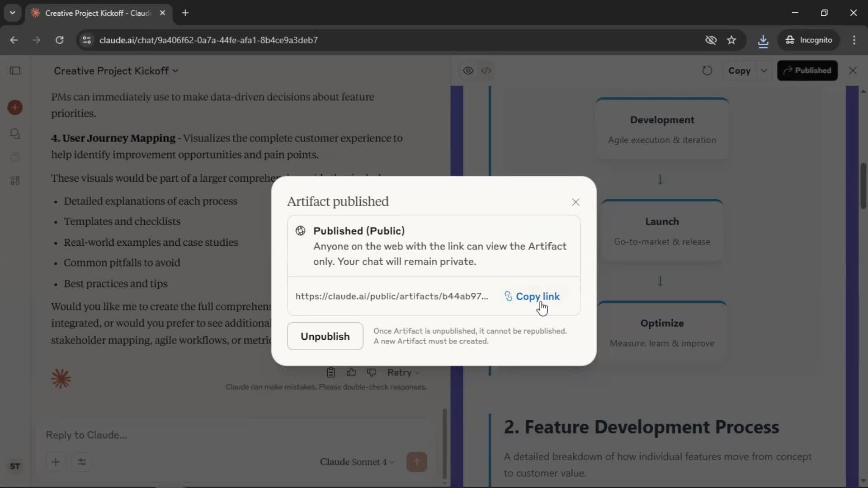Screen dimensions: 868x488
Task: Click the Incognito indicator
Action: (808, 40)
